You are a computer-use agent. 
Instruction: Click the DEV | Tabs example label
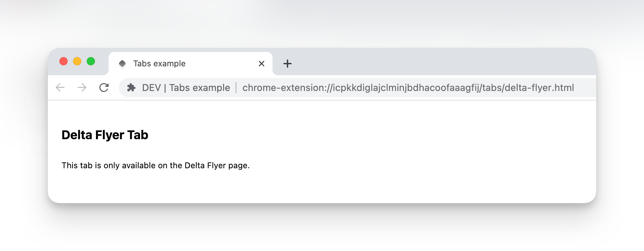pos(186,88)
